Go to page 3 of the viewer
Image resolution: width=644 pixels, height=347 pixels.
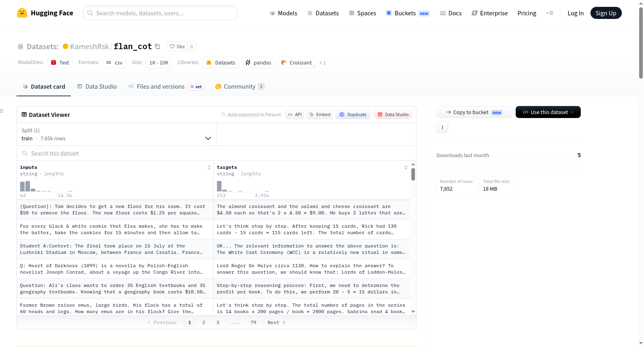pos(218,322)
